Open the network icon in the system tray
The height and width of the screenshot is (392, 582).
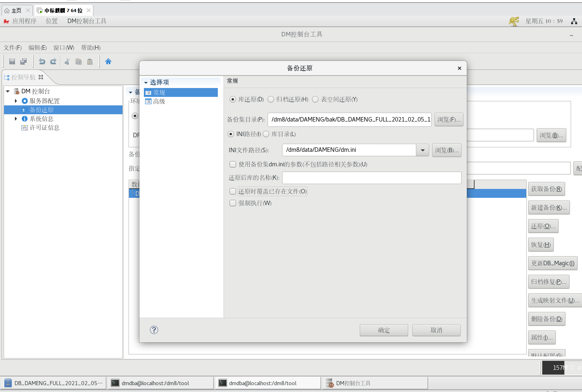[x=574, y=21]
